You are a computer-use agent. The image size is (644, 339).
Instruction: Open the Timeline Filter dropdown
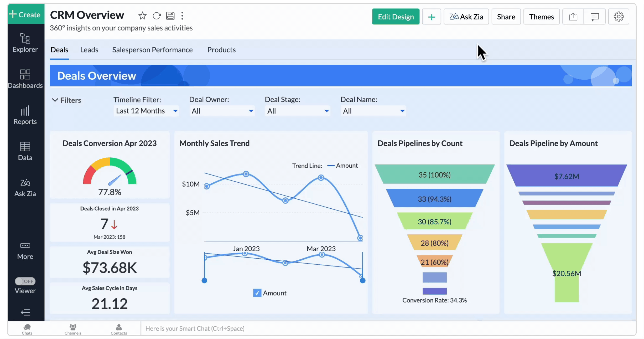click(x=145, y=111)
